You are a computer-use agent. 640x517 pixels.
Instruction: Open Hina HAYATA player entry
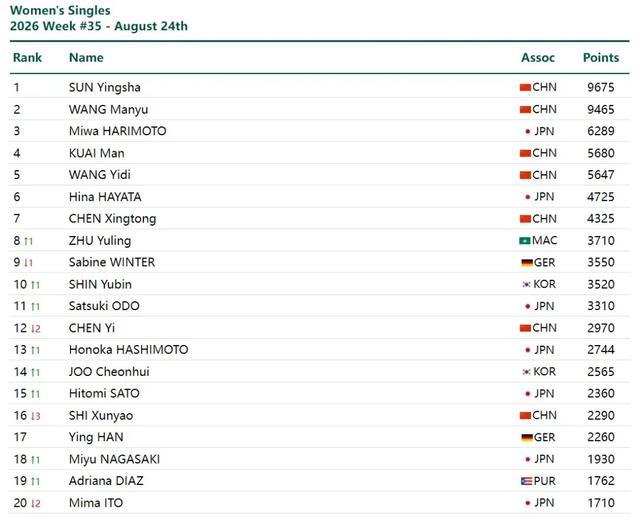[x=105, y=197]
